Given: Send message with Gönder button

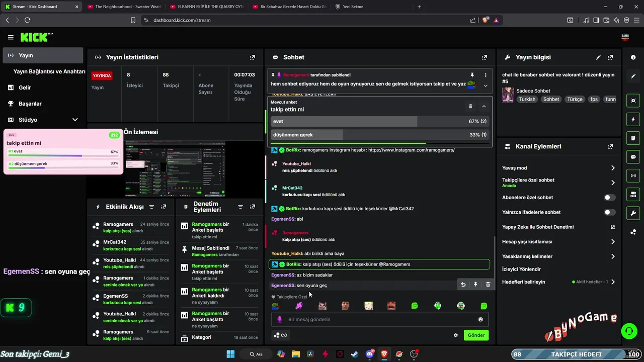Looking at the screenshot, I should [x=476, y=335].
